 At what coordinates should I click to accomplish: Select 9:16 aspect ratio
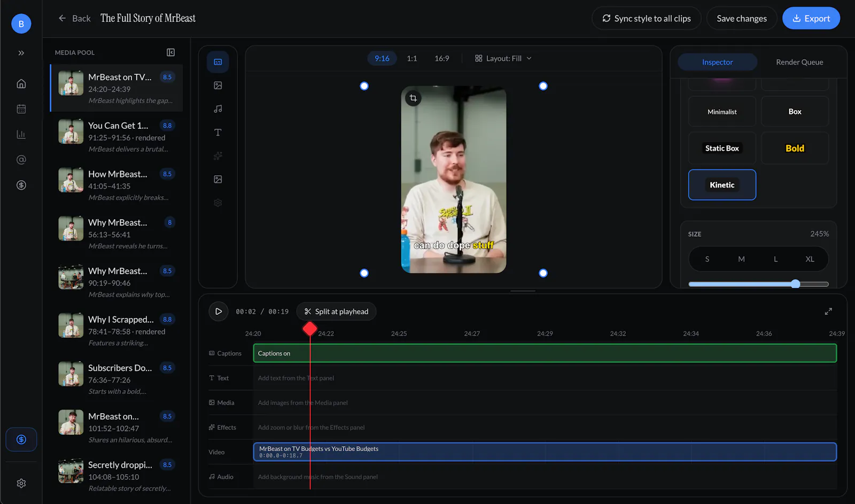[x=382, y=58]
